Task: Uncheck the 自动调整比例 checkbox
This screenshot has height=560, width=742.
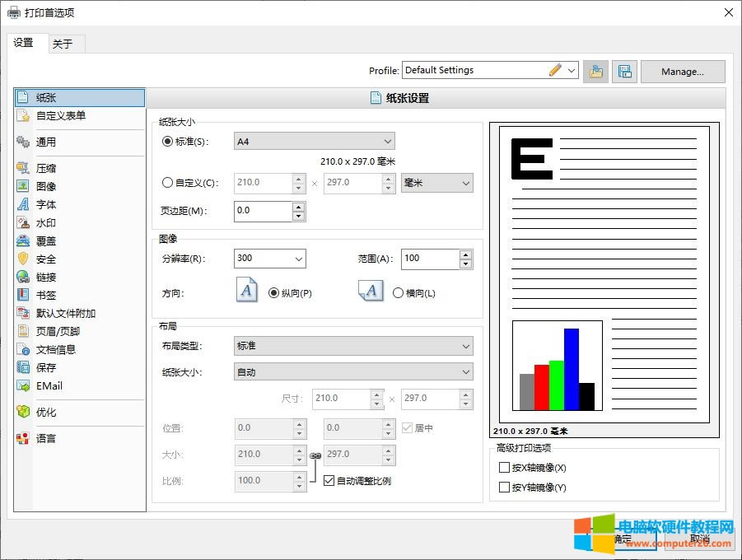Action: click(x=329, y=481)
